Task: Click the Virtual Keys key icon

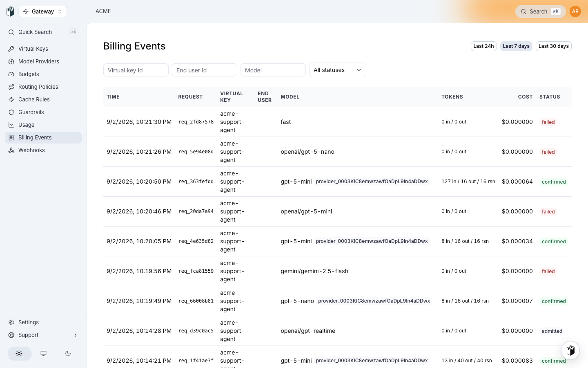Action: click(11, 49)
